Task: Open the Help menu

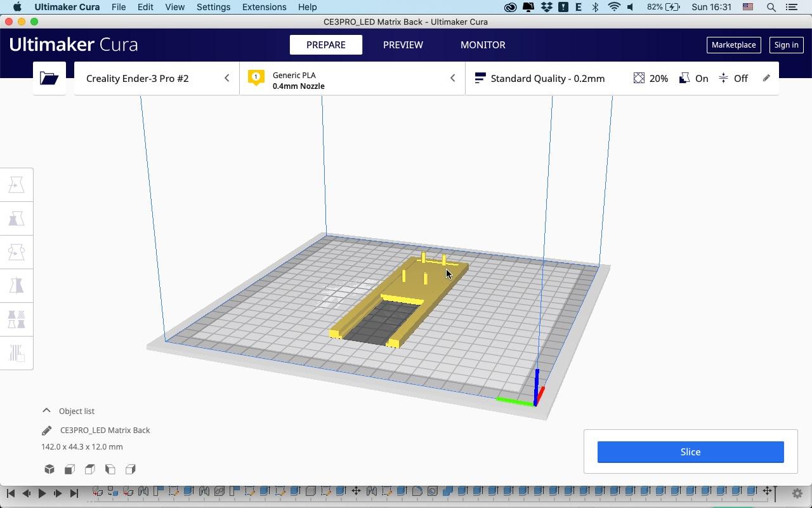Action: click(x=307, y=7)
